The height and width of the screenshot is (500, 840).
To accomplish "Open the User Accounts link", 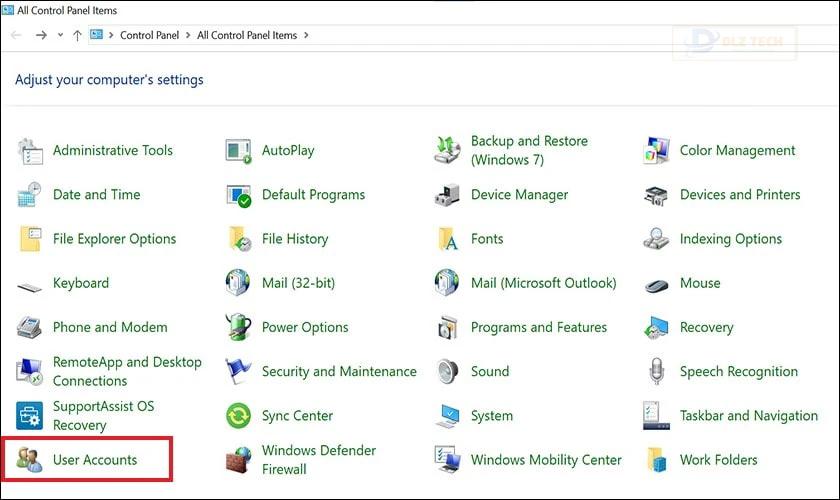I will click(x=95, y=460).
